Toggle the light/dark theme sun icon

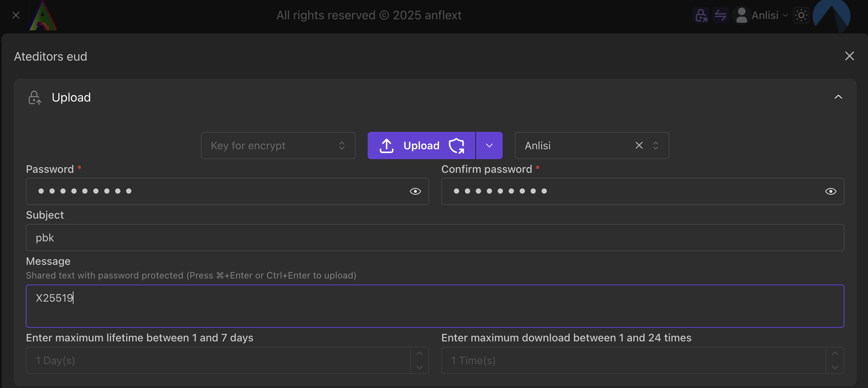(801, 16)
